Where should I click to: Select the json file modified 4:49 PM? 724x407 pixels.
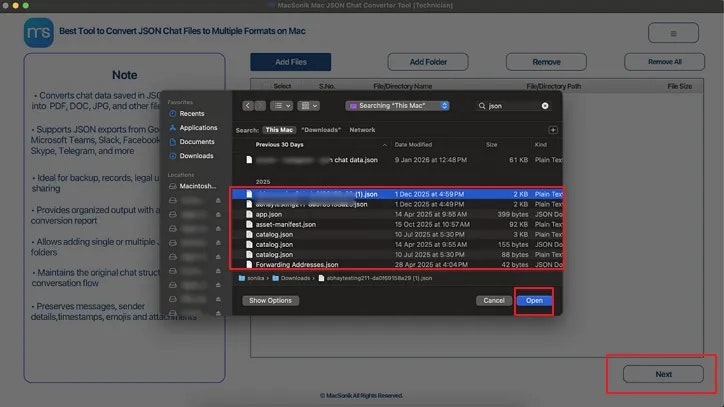tap(398, 204)
